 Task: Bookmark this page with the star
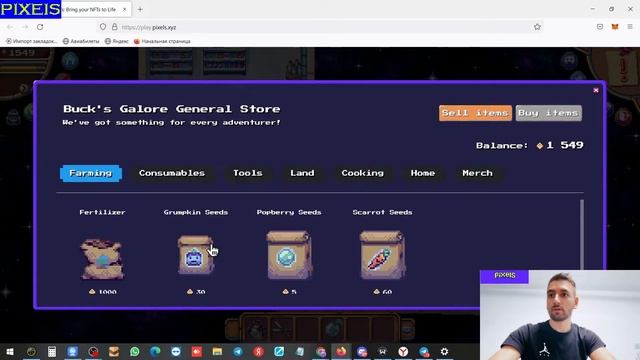point(537,27)
